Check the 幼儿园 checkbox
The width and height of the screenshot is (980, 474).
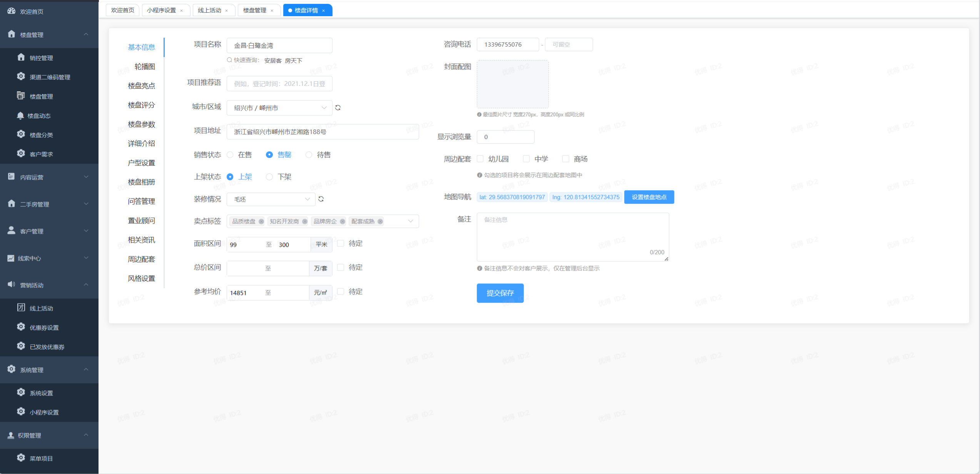click(480, 159)
